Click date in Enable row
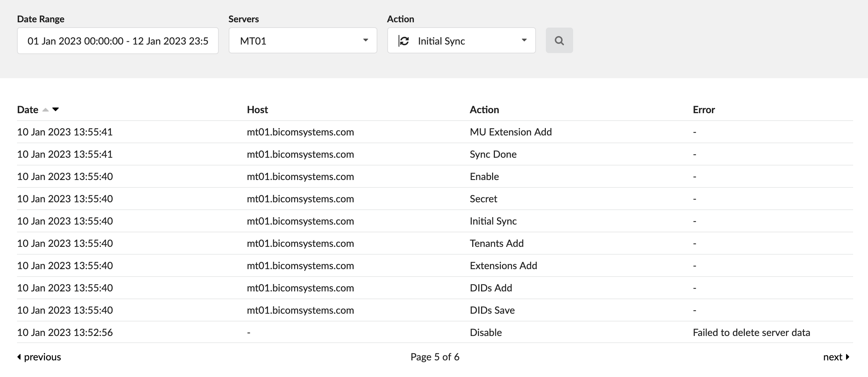The height and width of the screenshot is (377, 868). coord(65,176)
